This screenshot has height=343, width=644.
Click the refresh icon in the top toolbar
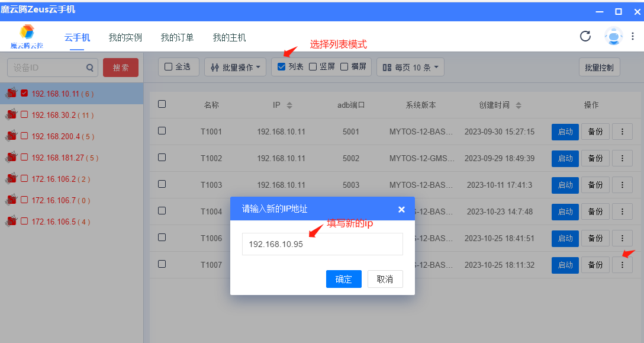coord(585,36)
